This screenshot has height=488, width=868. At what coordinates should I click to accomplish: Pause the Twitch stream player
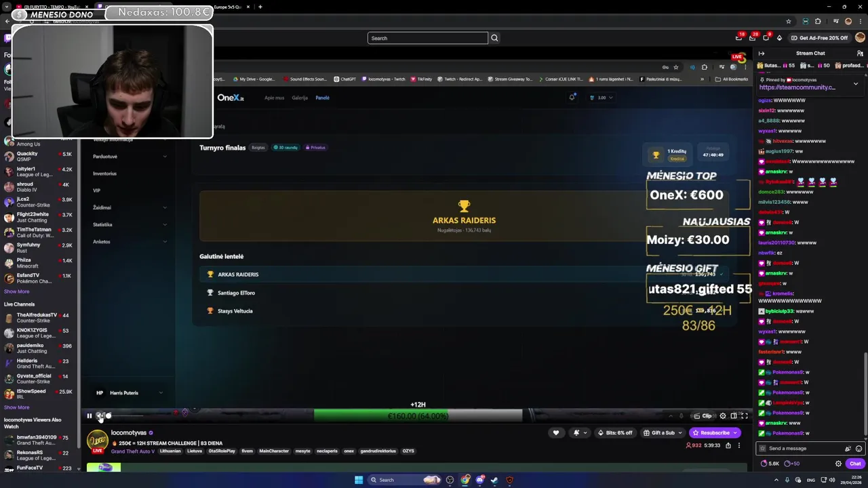(89, 415)
